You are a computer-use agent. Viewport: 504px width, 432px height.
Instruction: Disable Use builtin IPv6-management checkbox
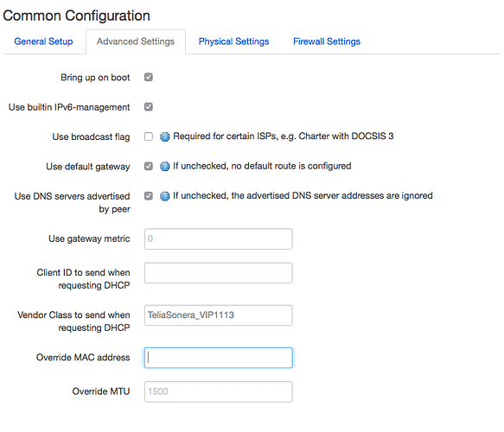[x=149, y=107]
